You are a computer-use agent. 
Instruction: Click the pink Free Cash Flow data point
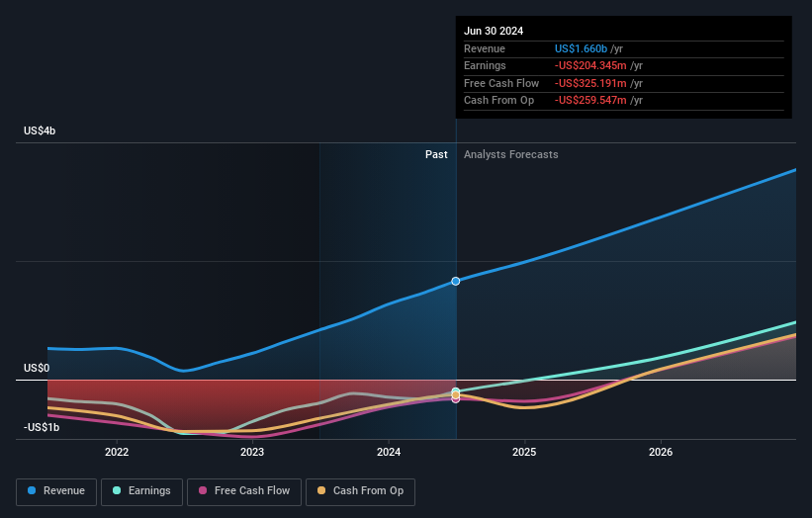click(456, 399)
